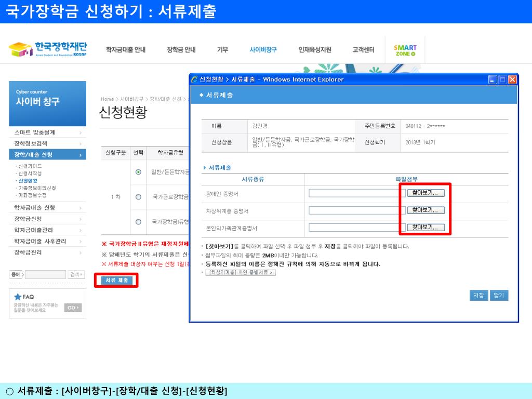Click the Internet Explorer icon in popup title bar

point(194,79)
